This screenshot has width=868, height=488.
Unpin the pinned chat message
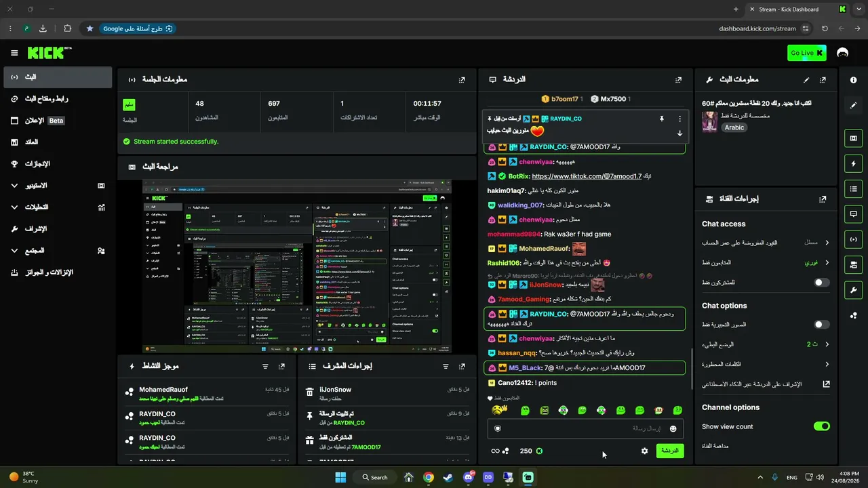pyautogui.click(x=661, y=119)
